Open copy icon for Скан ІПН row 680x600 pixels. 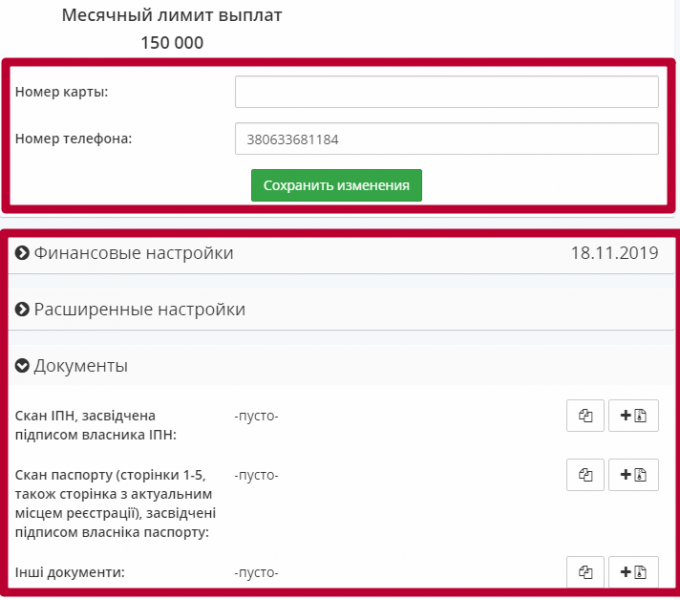point(585,415)
